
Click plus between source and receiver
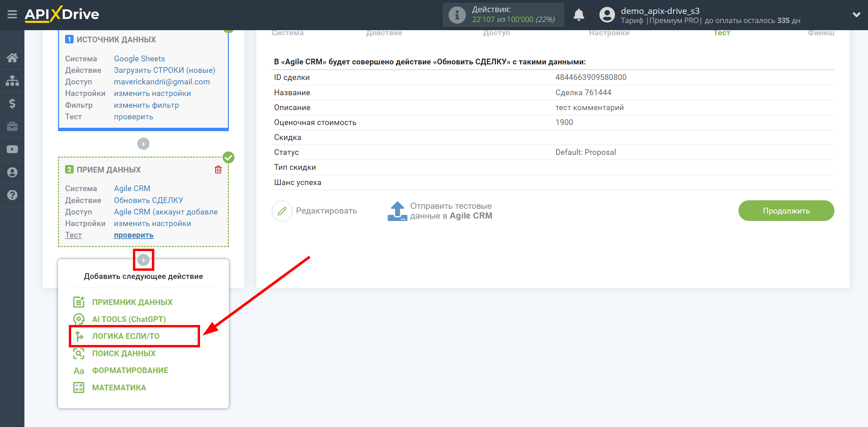point(143,144)
